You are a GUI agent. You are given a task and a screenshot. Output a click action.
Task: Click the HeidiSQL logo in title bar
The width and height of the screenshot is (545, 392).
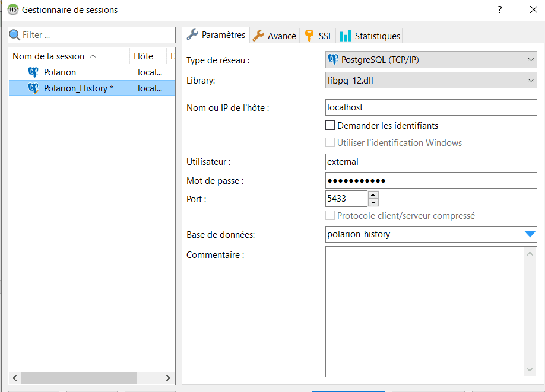[x=12, y=9]
